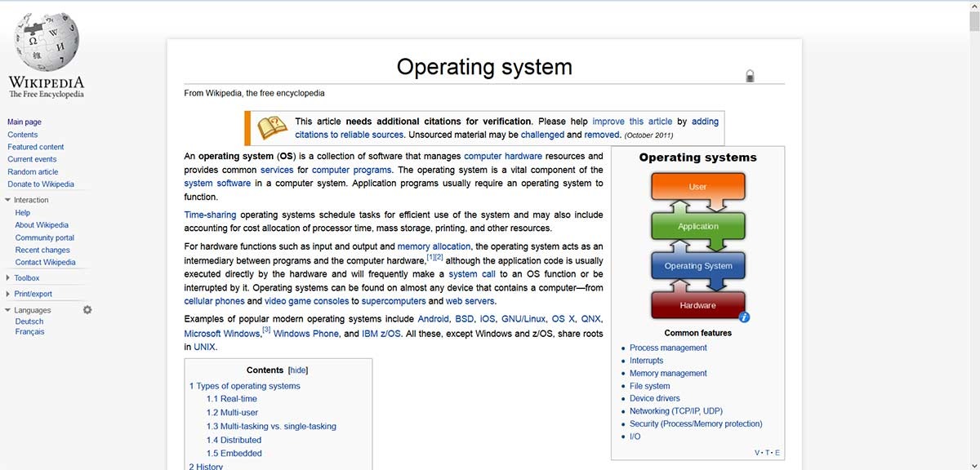Open Current events in sidebar
Screen dimensions: 980x470
(x=32, y=159)
